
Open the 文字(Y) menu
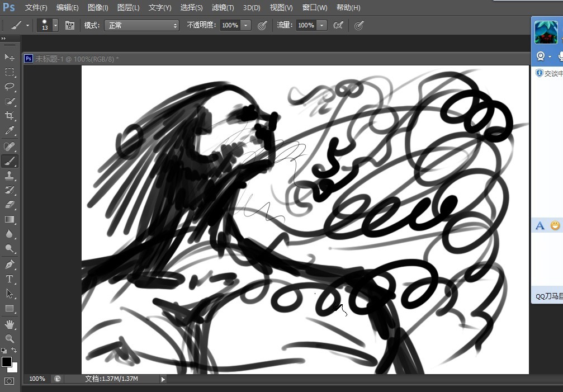(x=160, y=7)
